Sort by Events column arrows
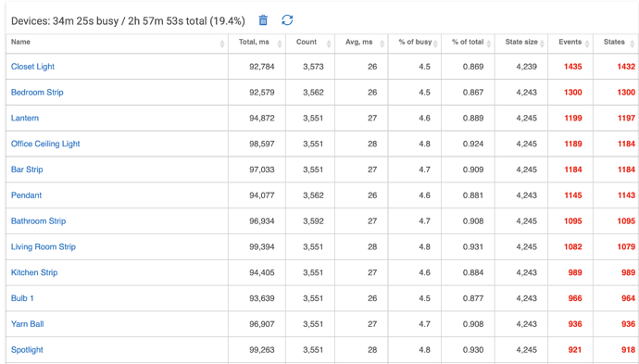Image resolution: width=639 pixels, height=364 pixels. [x=587, y=44]
